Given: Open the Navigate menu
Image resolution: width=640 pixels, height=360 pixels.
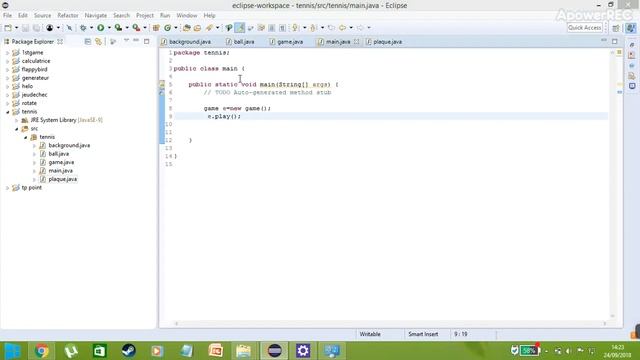Looking at the screenshot, I should tap(96, 16).
